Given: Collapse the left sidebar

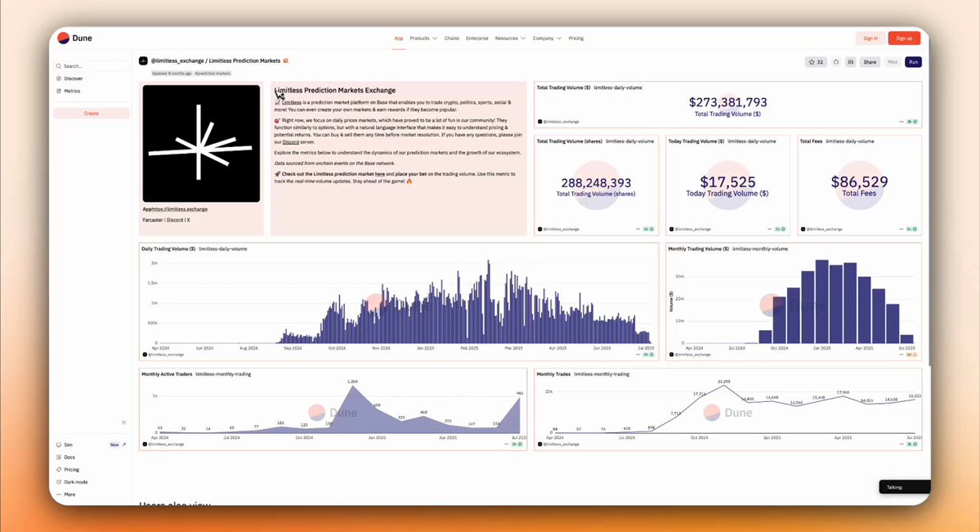Looking at the screenshot, I should click(123, 422).
